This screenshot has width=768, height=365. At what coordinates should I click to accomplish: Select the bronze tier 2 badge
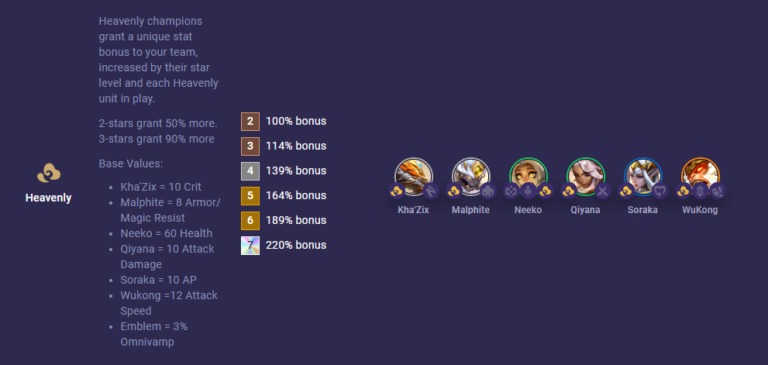(x=250, y=121)
